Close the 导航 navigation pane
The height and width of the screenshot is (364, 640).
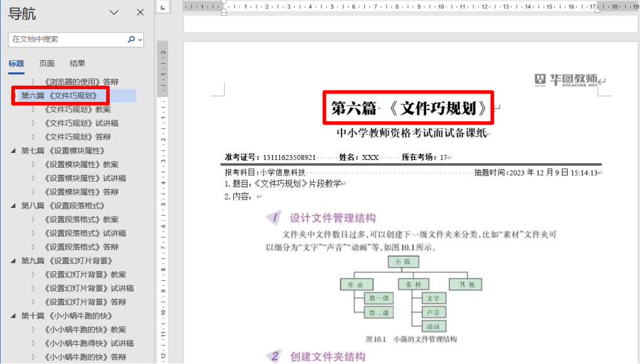(140, 13)
